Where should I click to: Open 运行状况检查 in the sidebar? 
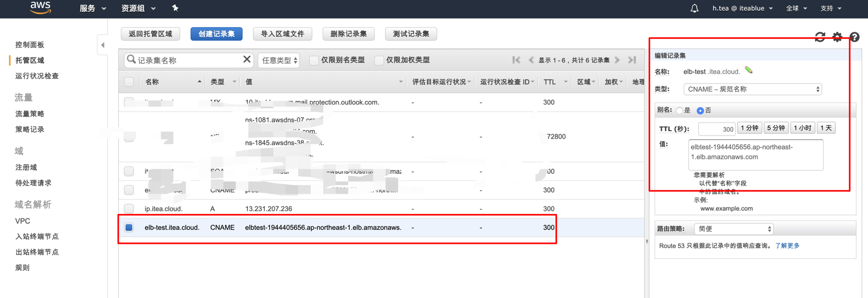pyautogui.click(x=37, y=76)
